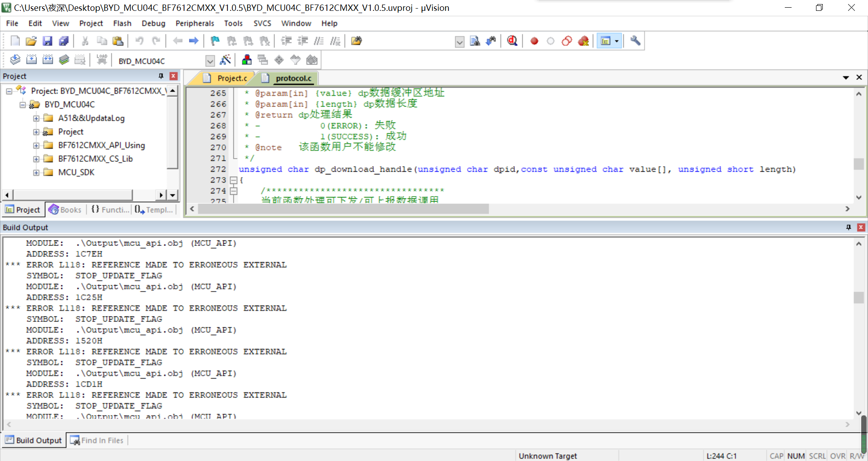The height and width of the screenshot is (461, 868).
Task: Toggle breakpoint with red circle icon
Action: 534,41
